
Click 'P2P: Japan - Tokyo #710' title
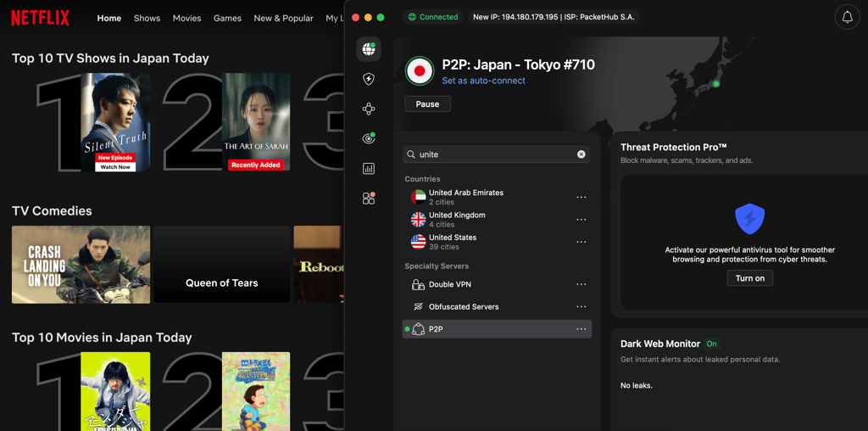(518, 64)
